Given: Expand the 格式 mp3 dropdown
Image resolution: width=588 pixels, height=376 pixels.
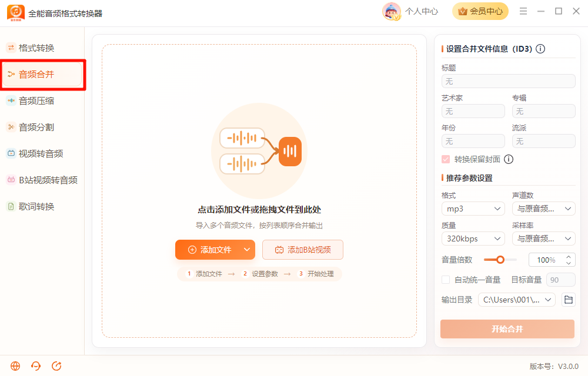Looking at the screenshot, I should 473,209.
